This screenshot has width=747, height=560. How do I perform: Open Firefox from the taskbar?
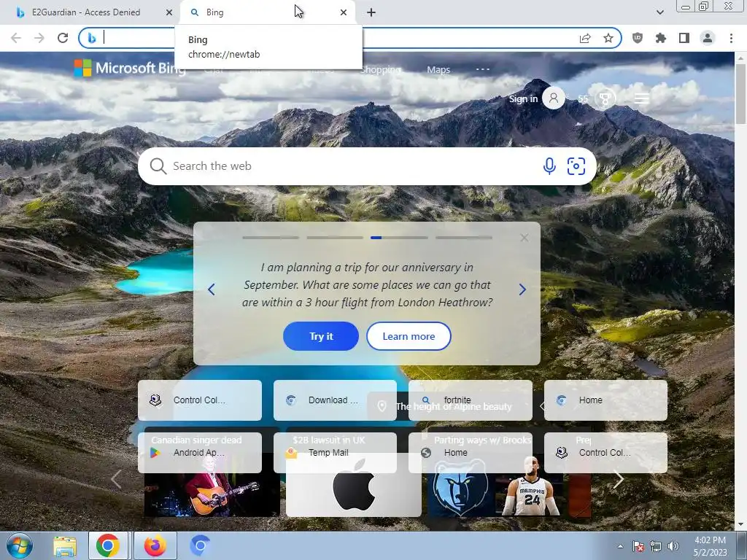(155, 545)
